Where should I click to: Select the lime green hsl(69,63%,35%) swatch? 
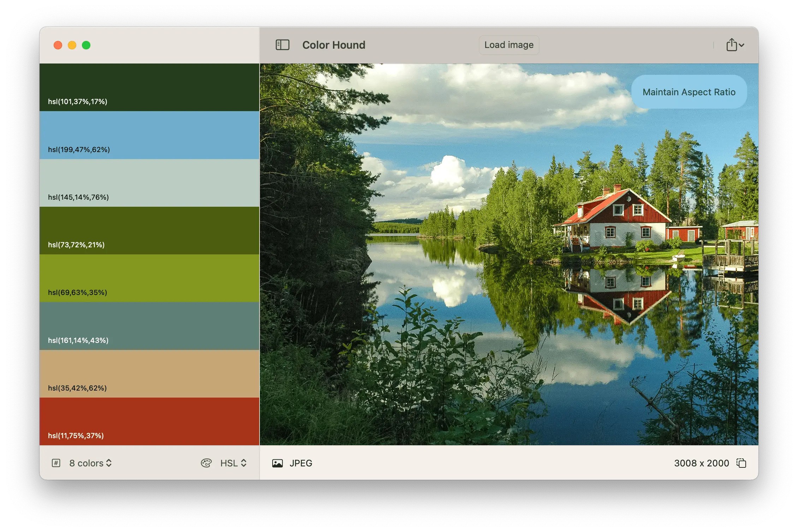pos(149,278)
